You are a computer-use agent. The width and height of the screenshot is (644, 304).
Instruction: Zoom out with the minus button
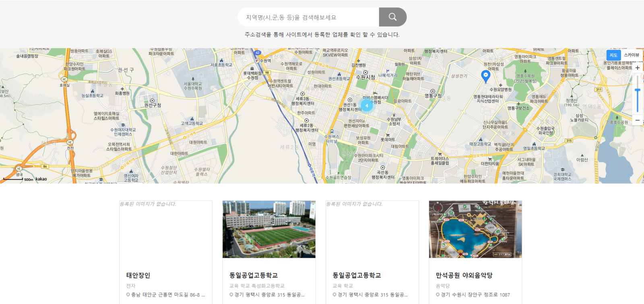coord(638,120)
